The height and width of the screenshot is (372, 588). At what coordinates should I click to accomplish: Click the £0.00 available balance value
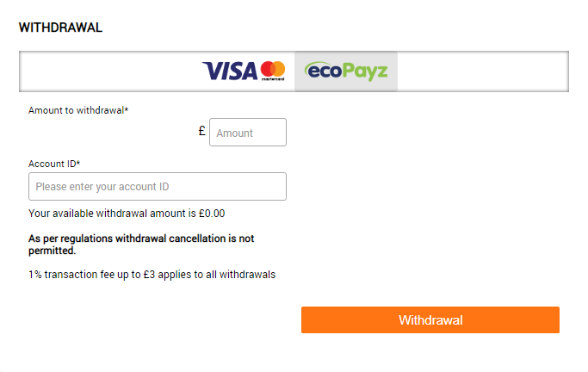212,214
